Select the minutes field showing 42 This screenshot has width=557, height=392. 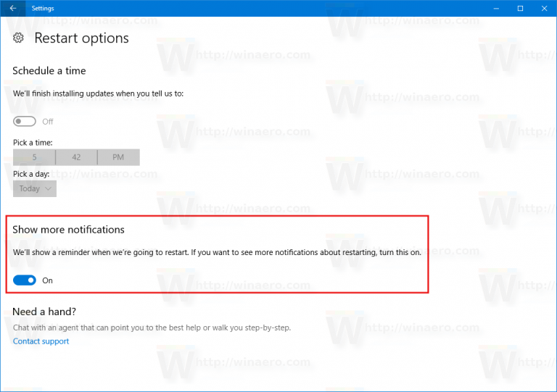pos(76,157)
